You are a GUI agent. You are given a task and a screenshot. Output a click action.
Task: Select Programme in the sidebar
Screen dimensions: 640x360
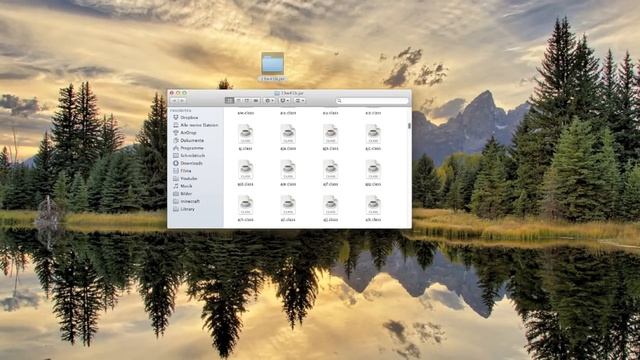[188, 148]
